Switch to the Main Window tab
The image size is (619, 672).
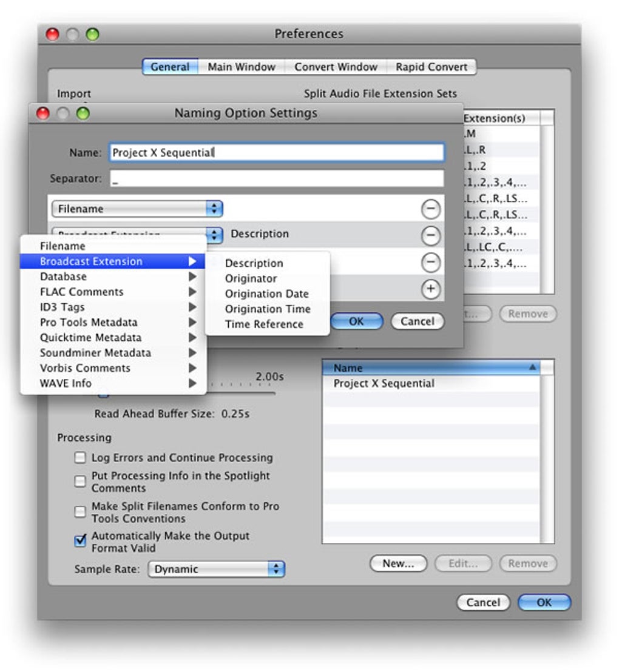point(241,67)
